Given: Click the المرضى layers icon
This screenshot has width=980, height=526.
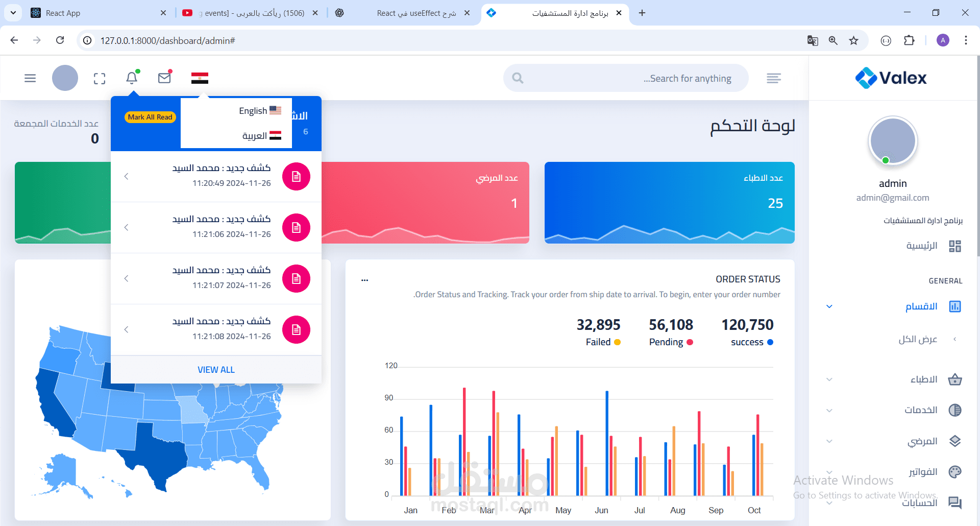Looking at the screenshot, I should click(955, 441).
